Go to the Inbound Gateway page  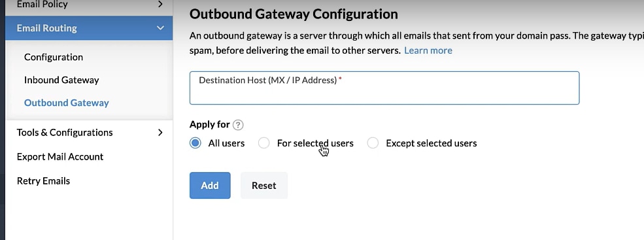tap(61, 80)
